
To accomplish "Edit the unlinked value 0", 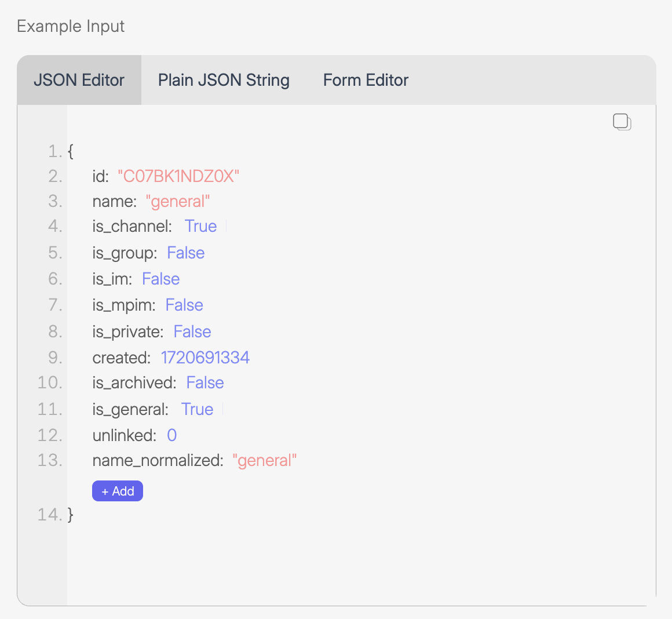I will coord(171,435).
